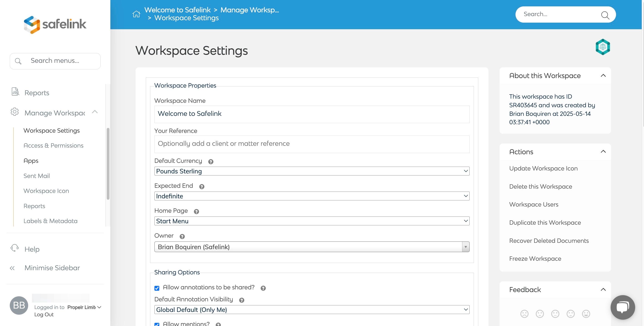Click the Expected End help icon
644x326 pixels.
(202, 187)
